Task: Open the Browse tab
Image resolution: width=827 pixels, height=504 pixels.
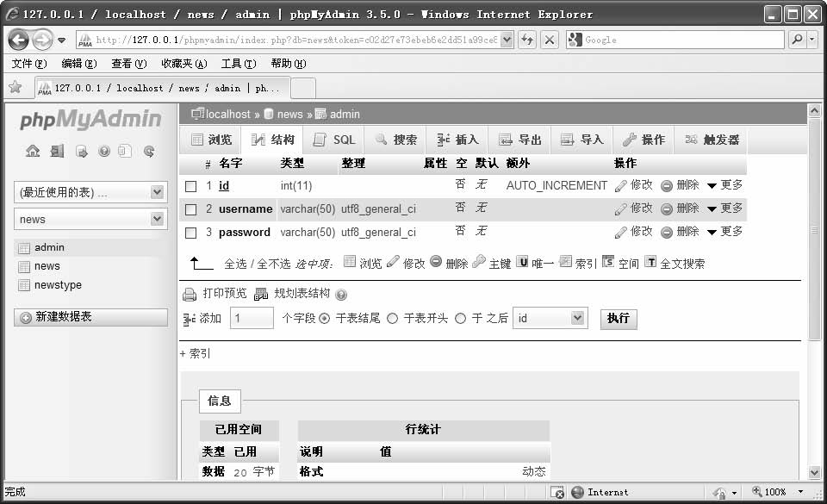Action: [211, 140]
